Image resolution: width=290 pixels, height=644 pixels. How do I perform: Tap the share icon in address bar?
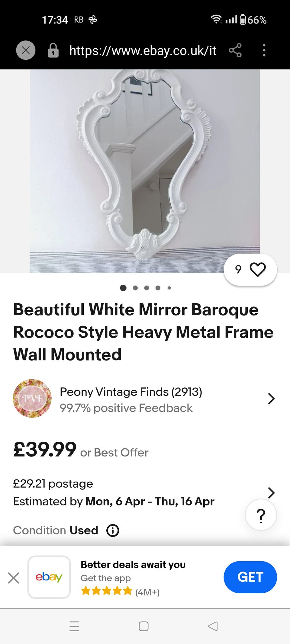[x=235, y=50]
